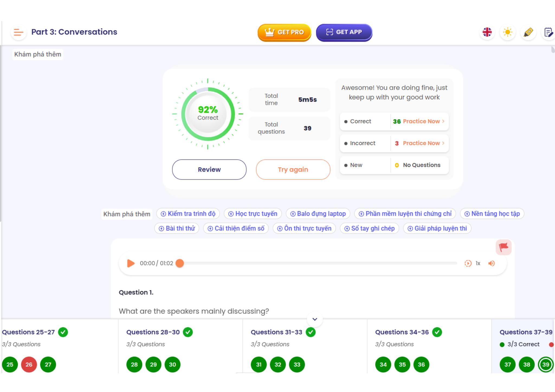Open the Kiểm tra trình độ tag
The image size is (555, 392).
(x=188, y=214)
